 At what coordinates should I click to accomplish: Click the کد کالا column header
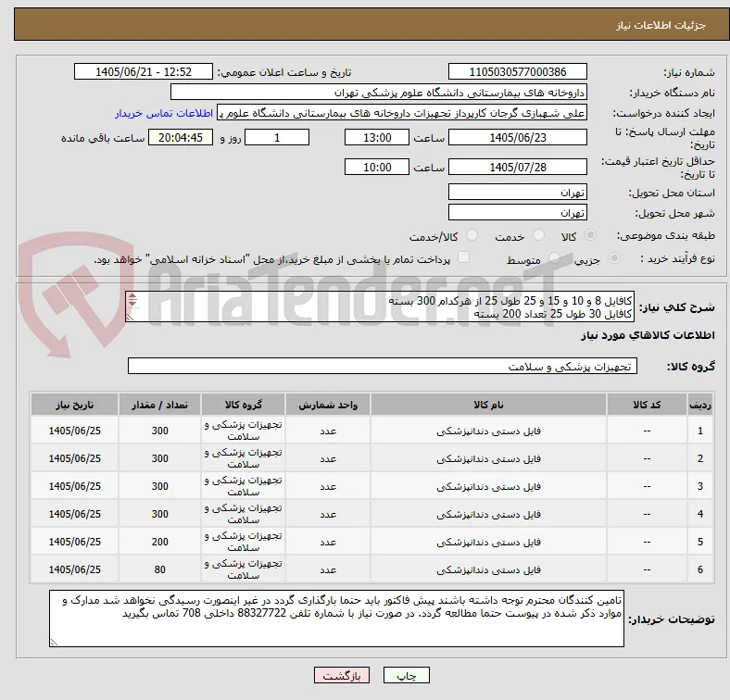647,405
